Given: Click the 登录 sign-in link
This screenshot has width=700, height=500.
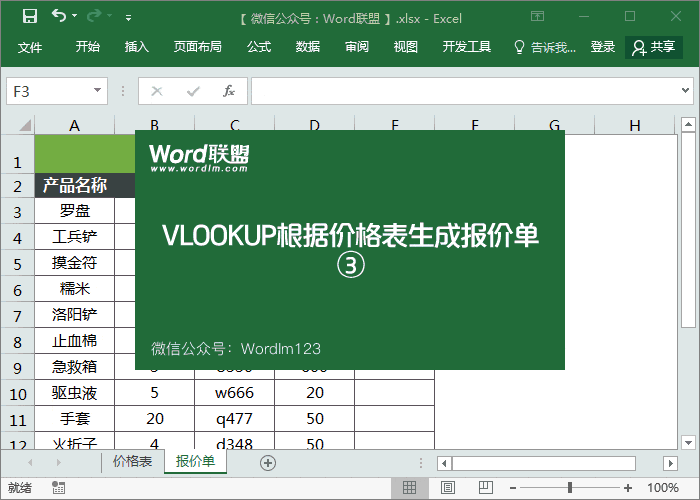Looking at the screenshot, I should (x=603, y=46).
